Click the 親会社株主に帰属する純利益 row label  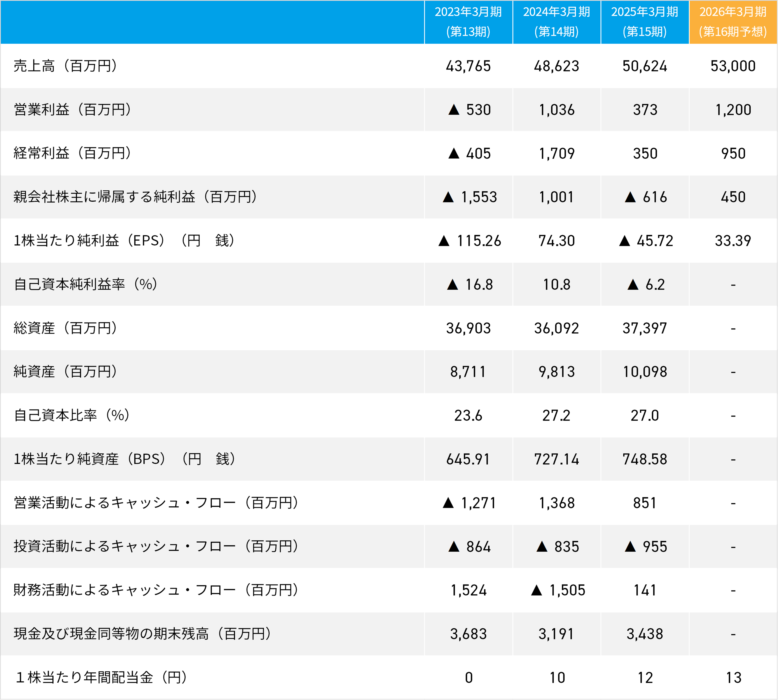coord(135,197)
